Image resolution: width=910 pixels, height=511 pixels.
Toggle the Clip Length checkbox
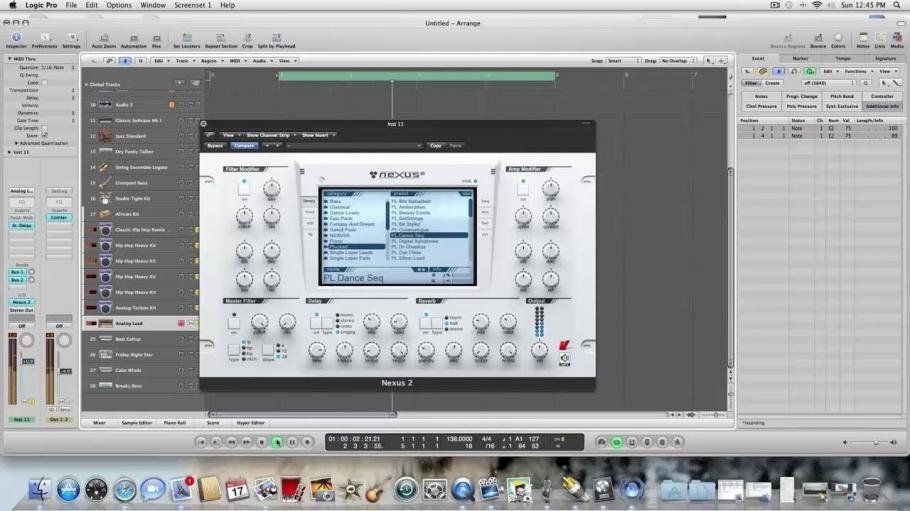(45, 128)
